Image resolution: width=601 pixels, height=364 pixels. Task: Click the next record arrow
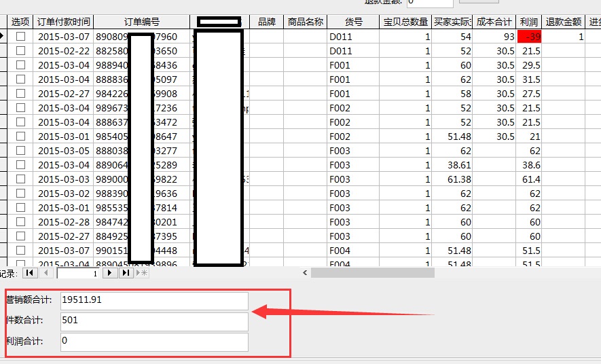point(109,273)
